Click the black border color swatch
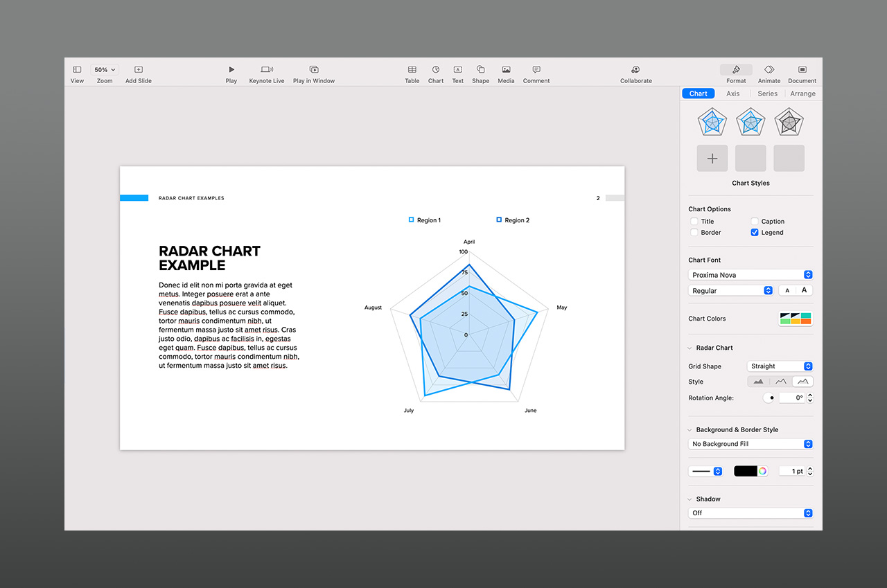This screenshot has height=588, width=887. pos(746,471)
